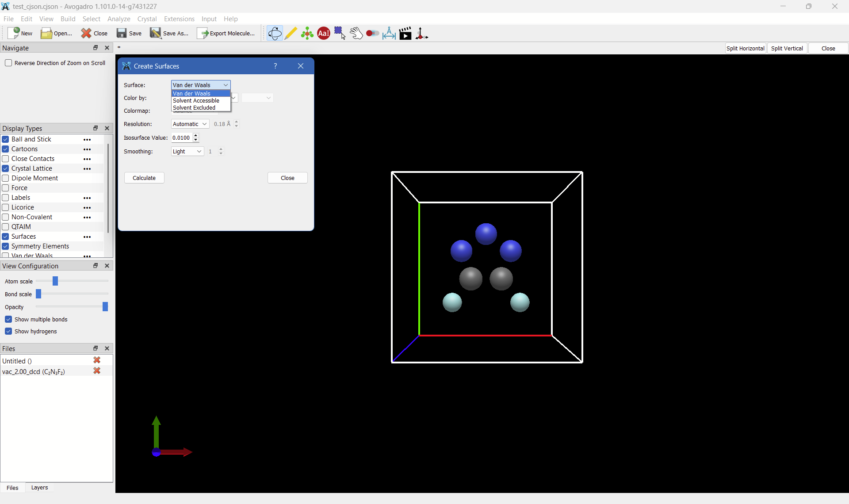Click the Atom scale slider handle
849x504 pixels.
(55, 281)
